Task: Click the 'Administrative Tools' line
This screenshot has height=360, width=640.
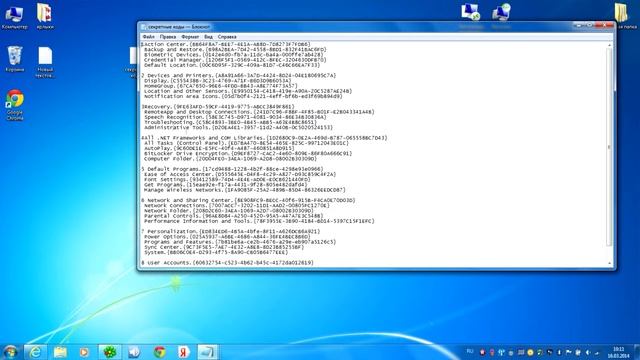Action: [239, 127]
